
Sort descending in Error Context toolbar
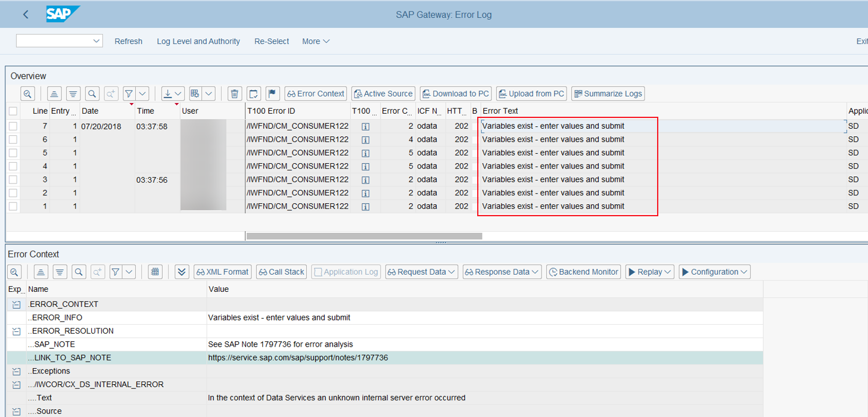coord(60,272)
